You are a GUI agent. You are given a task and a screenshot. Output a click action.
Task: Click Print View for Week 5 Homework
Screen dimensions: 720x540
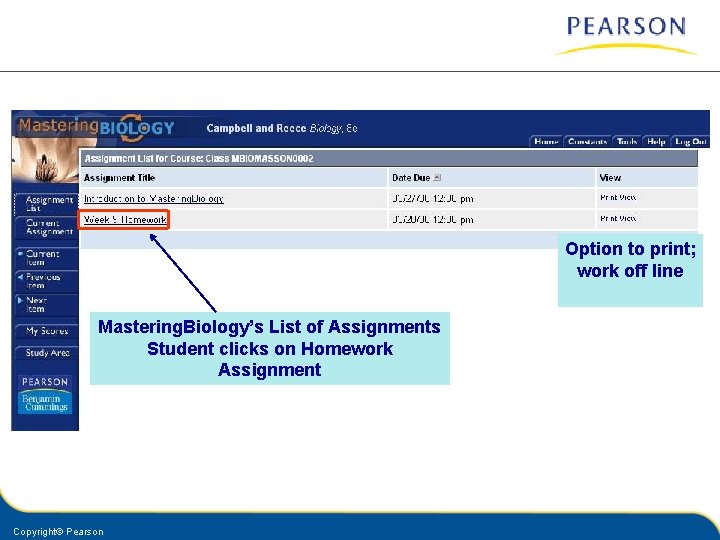tap(618, 219)
